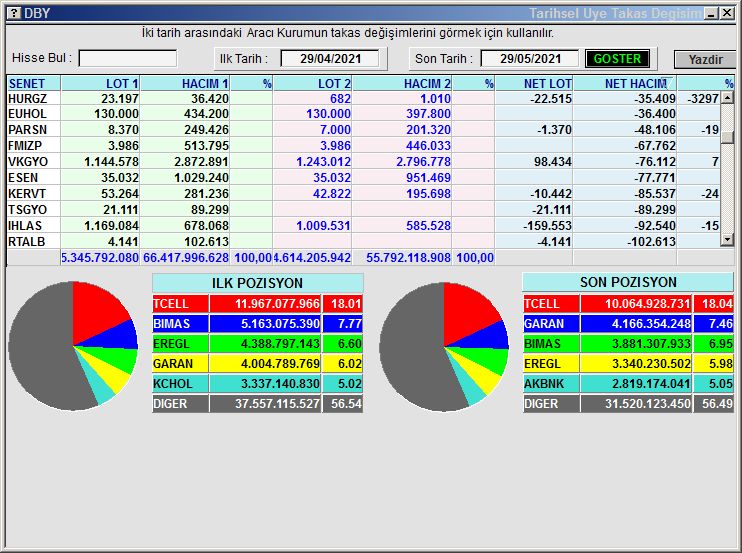Select the FMIZP stock name

(x=25, y=146)
